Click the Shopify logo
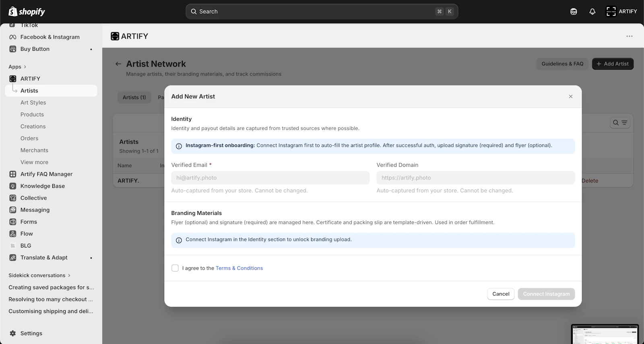 (x=27, y=12)
